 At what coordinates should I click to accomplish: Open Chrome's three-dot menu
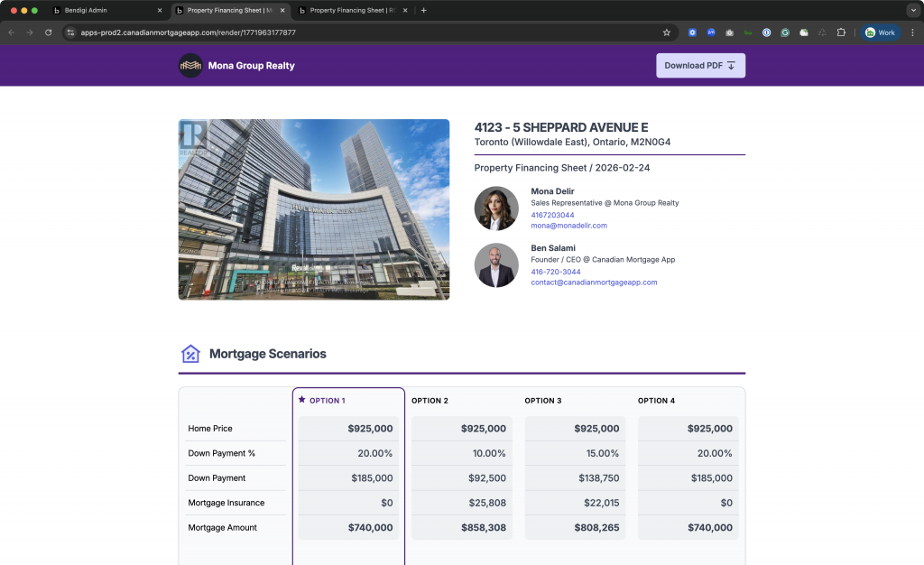click(911, 32)
